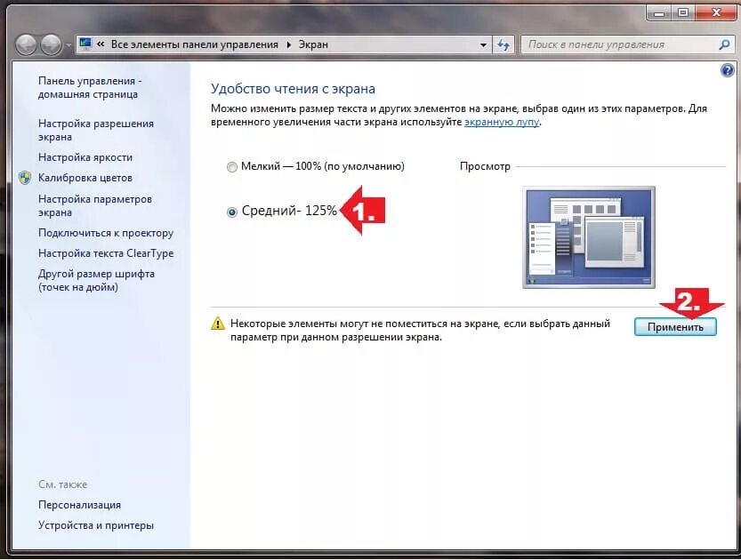This screenshot has width=741, height=560.
Task: Maximize the control panel window
Action: [x=683, y=12]
